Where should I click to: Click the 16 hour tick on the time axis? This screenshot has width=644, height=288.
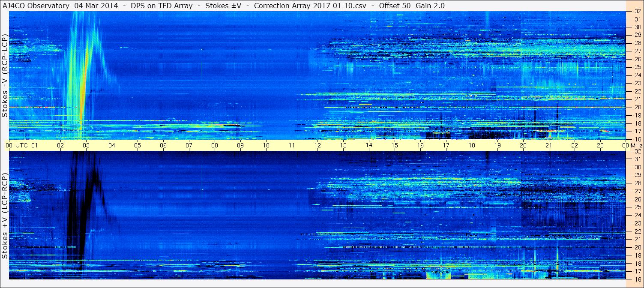tap(420, 145)
